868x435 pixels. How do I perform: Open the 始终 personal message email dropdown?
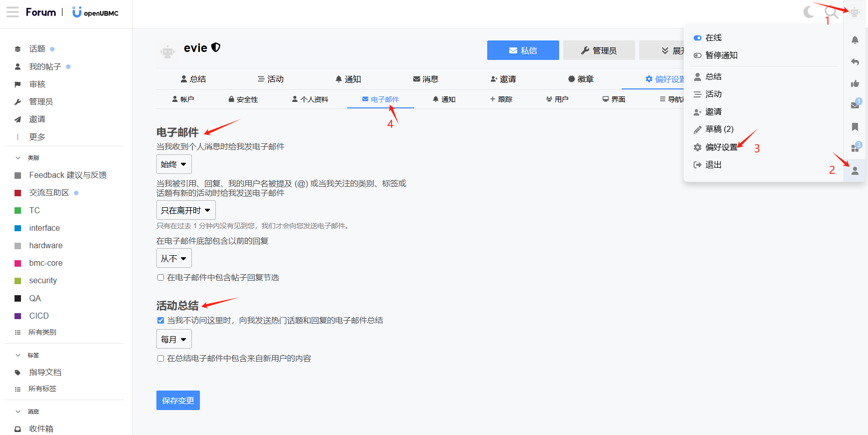pos(173,164)
